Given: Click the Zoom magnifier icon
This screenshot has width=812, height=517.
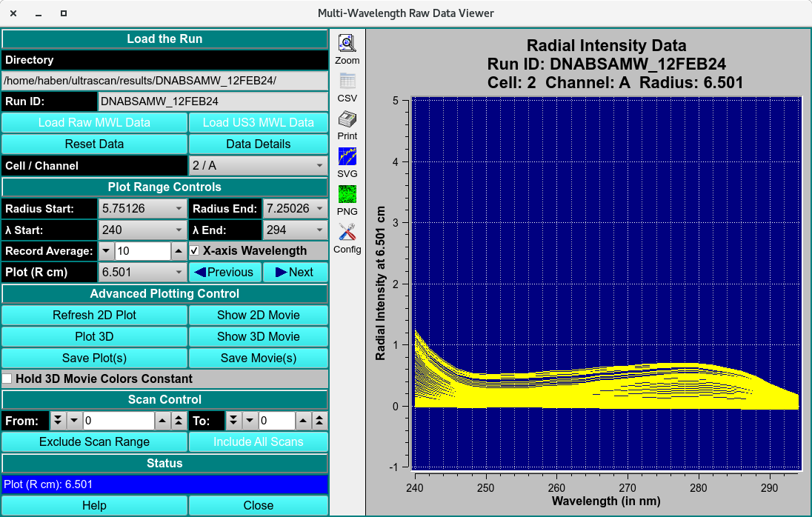Looking at the screenshot, I should pos(347,44).
